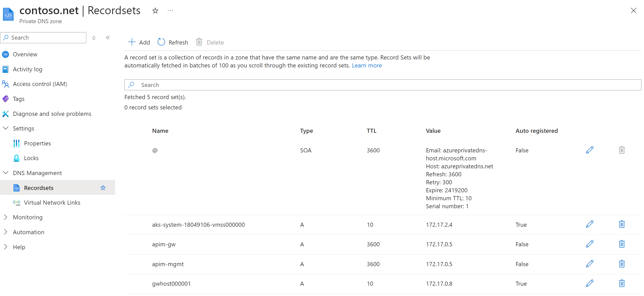Open Access control (IAM)
Image resolution: width=644 pixels, height=296 pixels.
pos(40,84)
